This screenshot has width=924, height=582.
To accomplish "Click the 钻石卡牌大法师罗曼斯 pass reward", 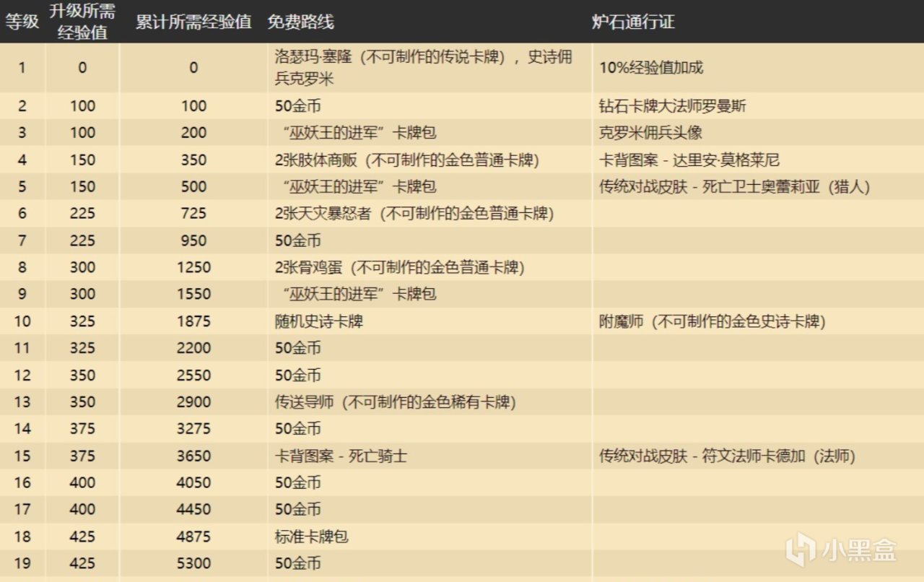I will pos(673,106).
